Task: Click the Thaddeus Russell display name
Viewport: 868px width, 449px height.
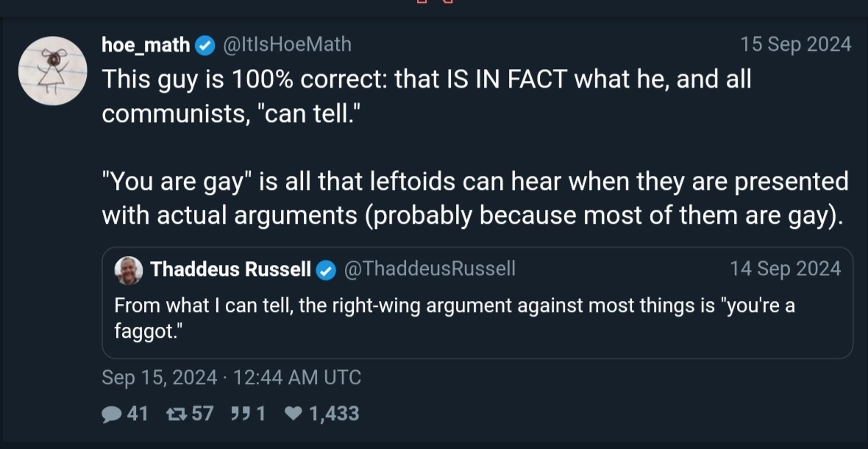Action: pos(230,269)
